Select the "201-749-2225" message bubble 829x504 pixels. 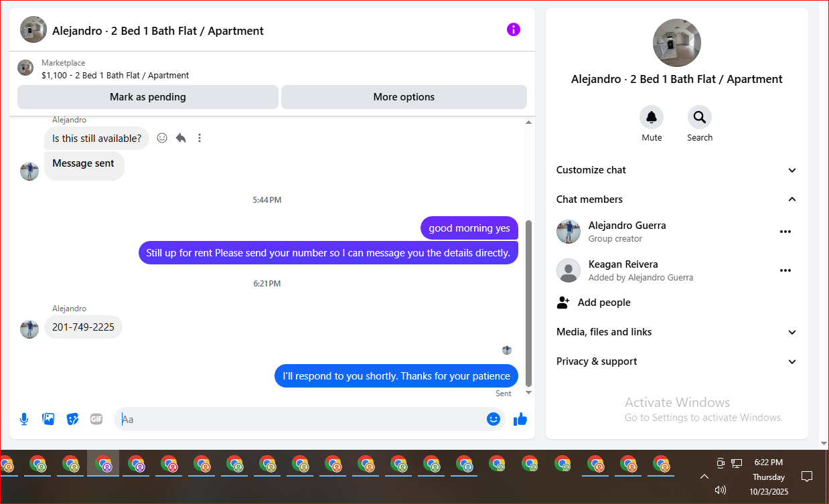click(x=83, y=327)
